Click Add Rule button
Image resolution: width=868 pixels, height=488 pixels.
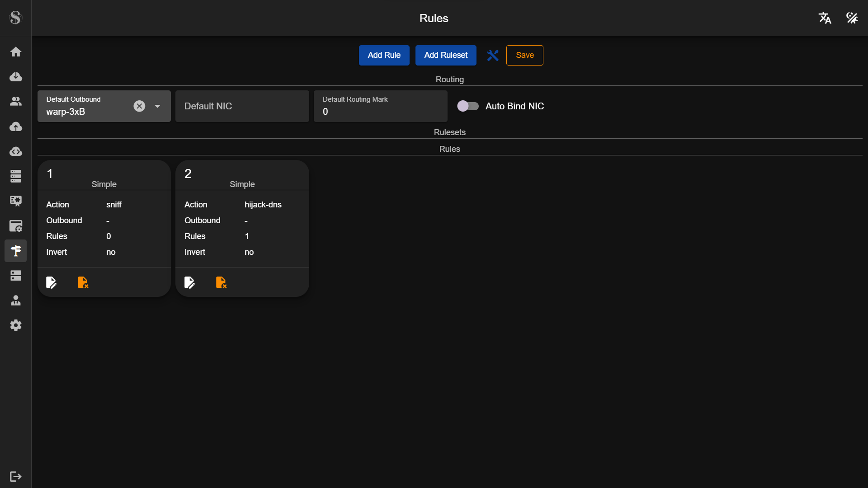[384, 55]
